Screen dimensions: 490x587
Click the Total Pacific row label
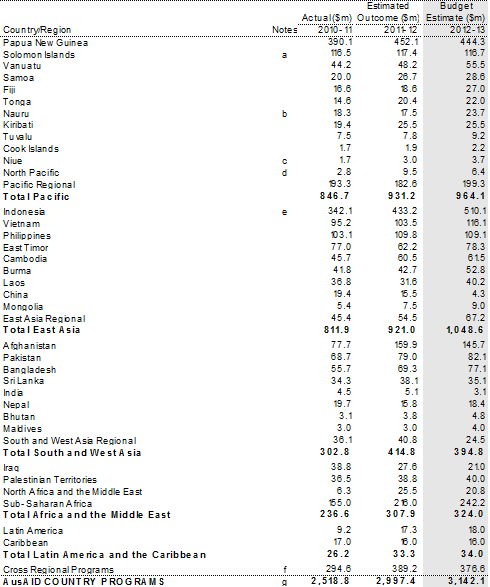pyautogui.click(x=36, y=197)
